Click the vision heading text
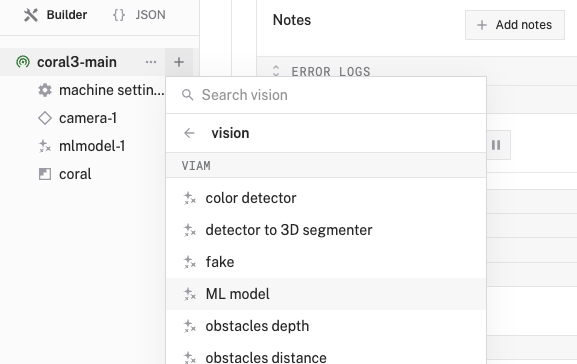Image resolution: width=577 pixels, height=364 pixels. pos(230,133)
